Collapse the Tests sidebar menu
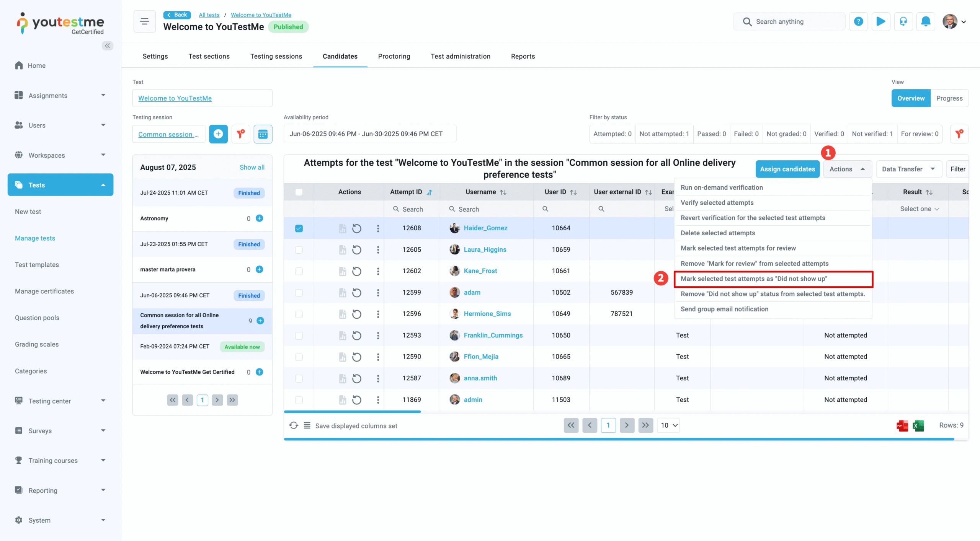 pos(60,185)
